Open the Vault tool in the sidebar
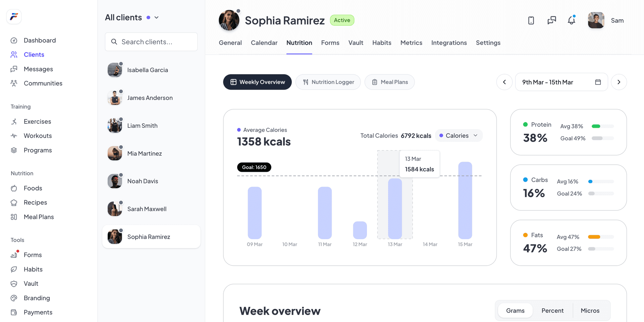 31,283
